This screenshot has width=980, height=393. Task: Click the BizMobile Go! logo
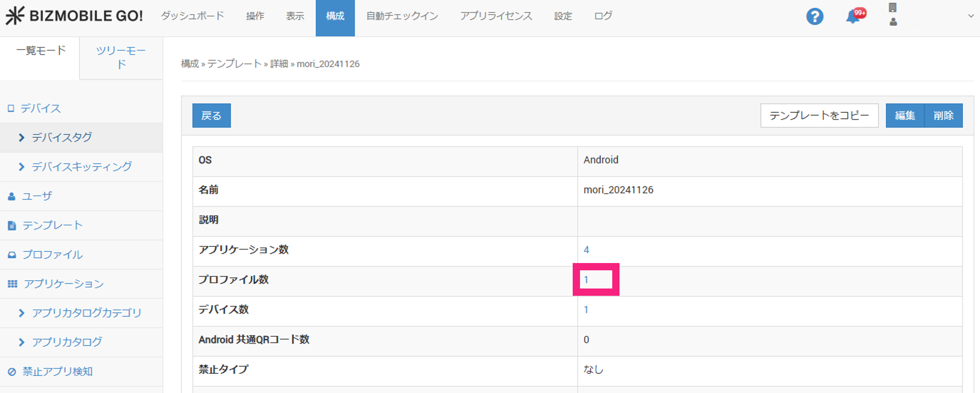(x=74, y=16)
